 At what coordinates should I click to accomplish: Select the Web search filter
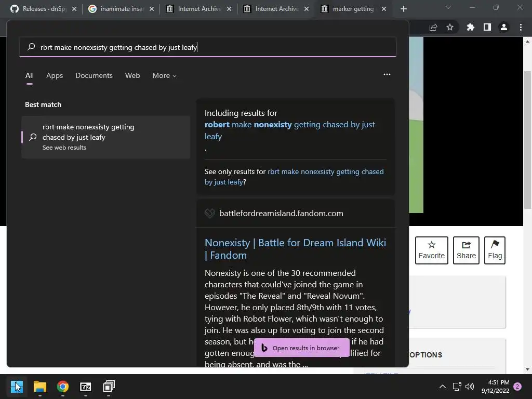(132, 76)
